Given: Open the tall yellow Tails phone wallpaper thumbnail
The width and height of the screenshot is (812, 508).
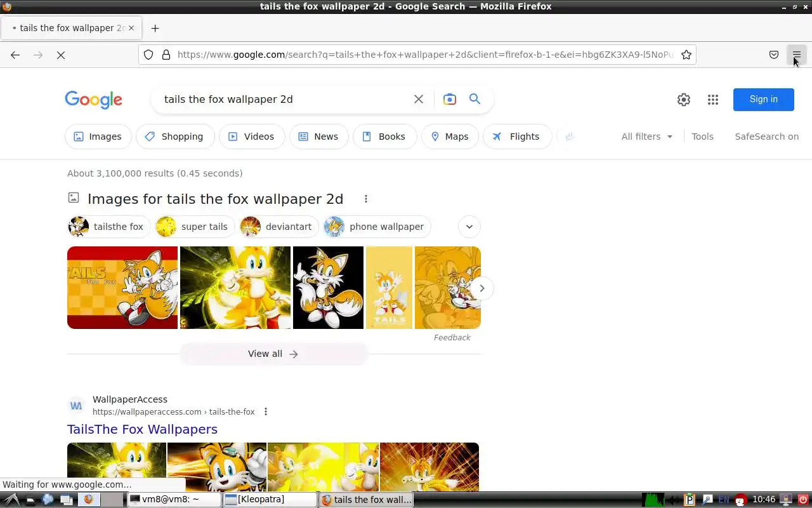Looking at the screenshot, I should (x=389, y=288).
